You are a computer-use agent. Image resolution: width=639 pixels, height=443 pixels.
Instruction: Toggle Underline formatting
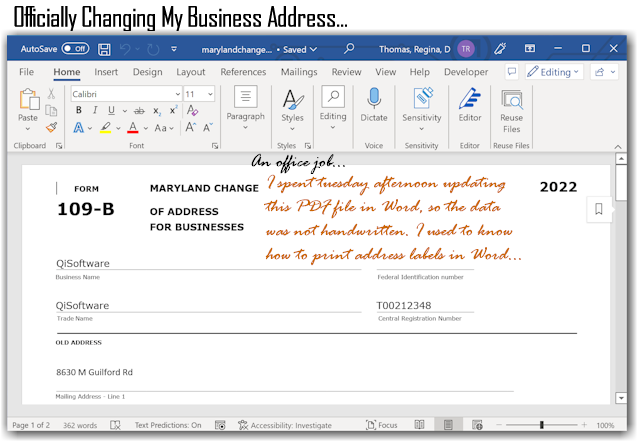coord(111,110)
